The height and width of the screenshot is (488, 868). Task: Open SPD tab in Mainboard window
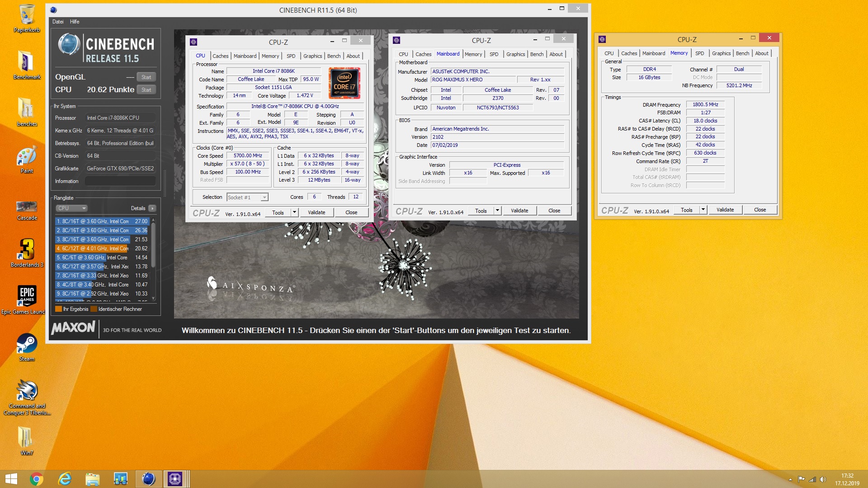click(x=494, y=54)
